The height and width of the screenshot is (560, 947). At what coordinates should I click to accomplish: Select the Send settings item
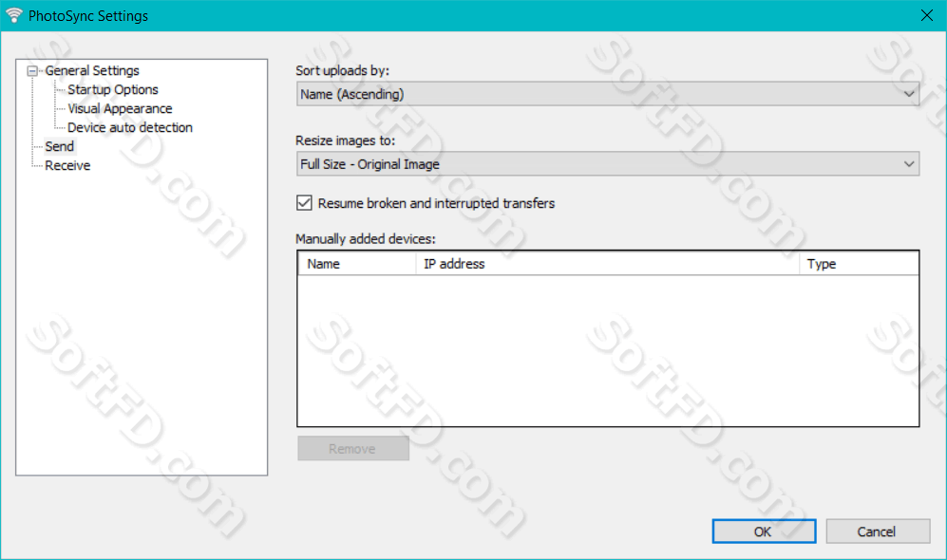59,146
